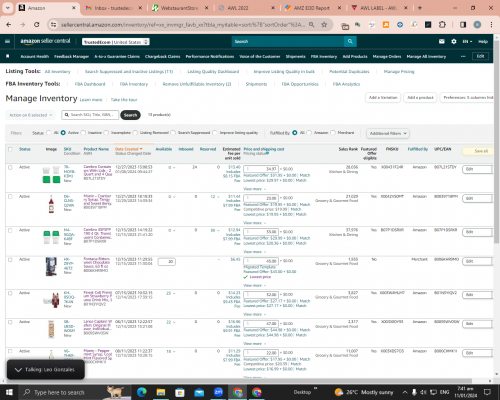Bookmark this page with the star icon
The width and height of the screenshot is (500, 400).
[x=324, y=25]
